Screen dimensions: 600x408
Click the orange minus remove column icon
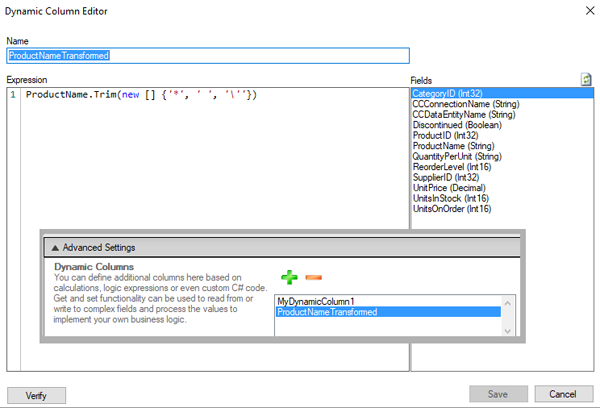coord(313,277)
